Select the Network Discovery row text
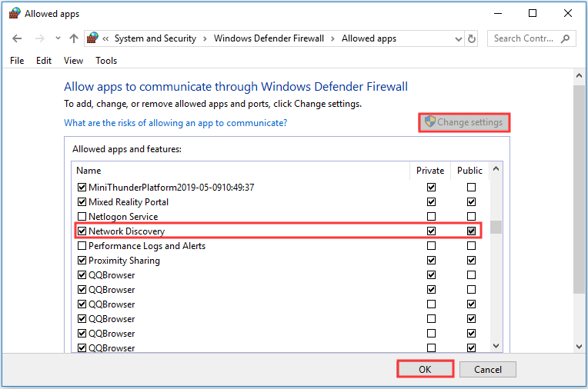The image size is (588, 389). [126, 231]
